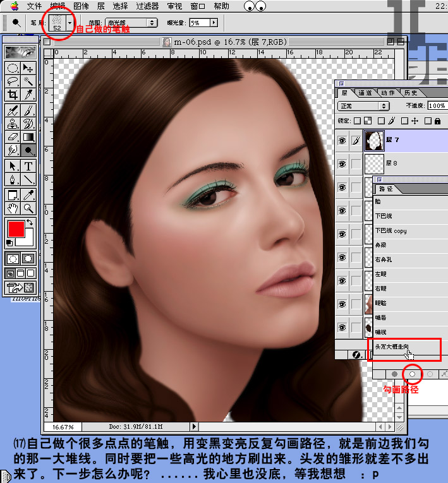Choose the Pen tool
Image resolution: width=448 pixels, height=483 pixels.
coord(13,179)
